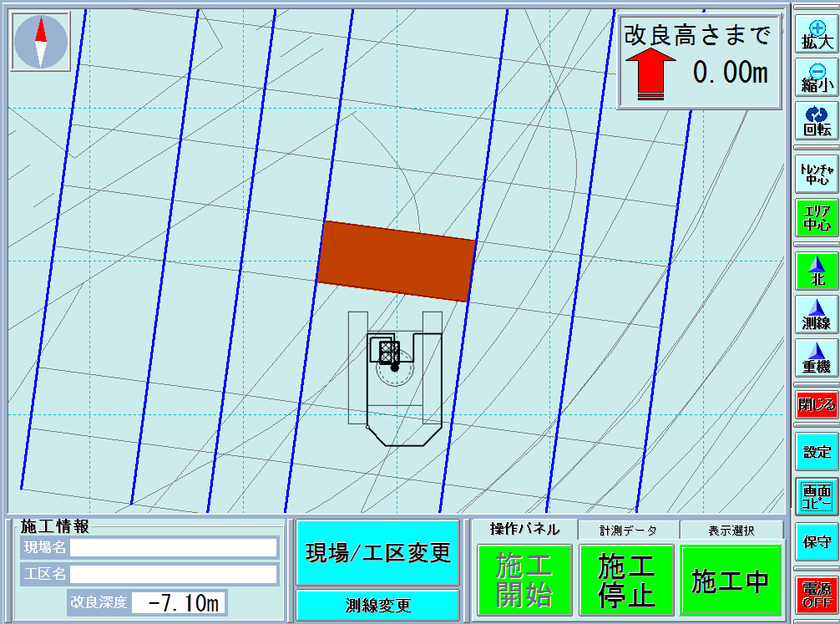Align view to machine with 重機
840x624 pixels.
point(817,358)
